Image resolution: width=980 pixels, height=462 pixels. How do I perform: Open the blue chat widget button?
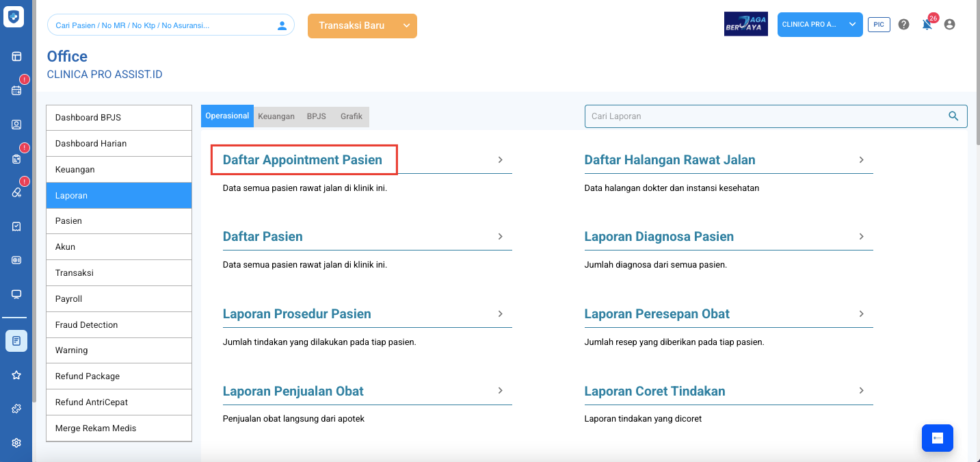click(x=937, y=438)
